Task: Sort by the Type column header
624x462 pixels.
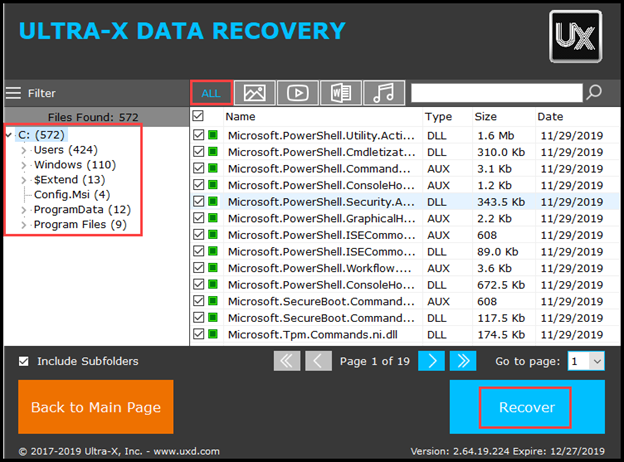Action: point(438,117)
